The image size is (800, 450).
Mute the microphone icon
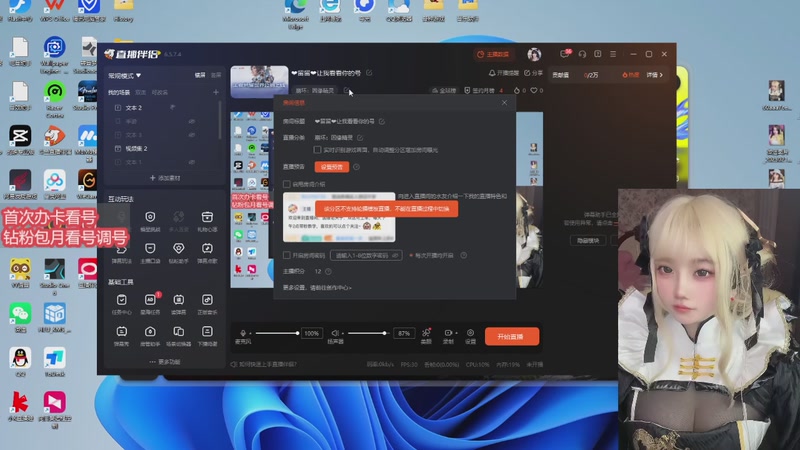pyautogui.click(x=243, y=333)
